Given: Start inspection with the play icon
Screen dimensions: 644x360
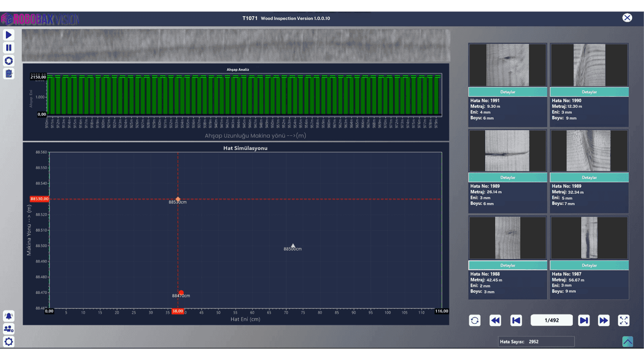Looking at the screenshot, I should (8, 35).
